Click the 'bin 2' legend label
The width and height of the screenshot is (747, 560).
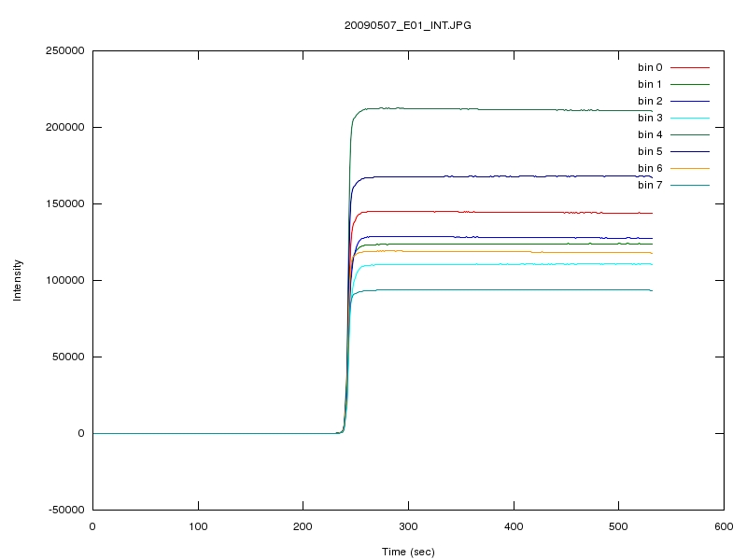(x=650, y=101)
